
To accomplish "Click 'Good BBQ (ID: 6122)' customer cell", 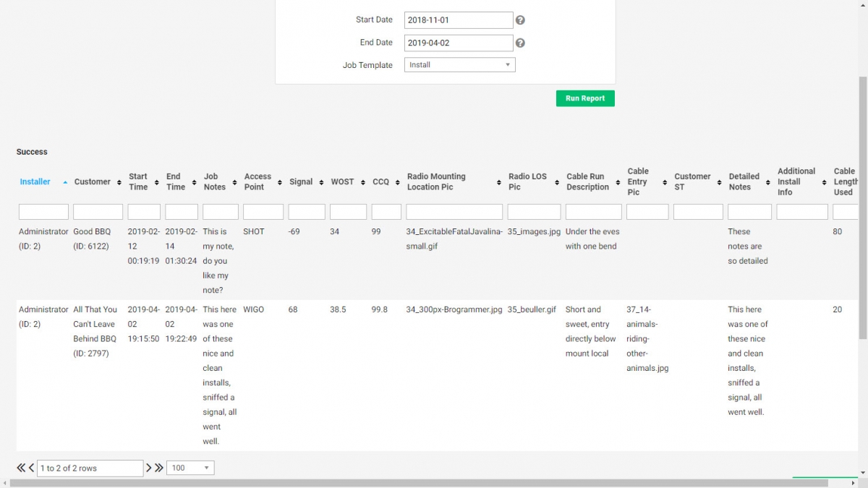I will (93, 239).
